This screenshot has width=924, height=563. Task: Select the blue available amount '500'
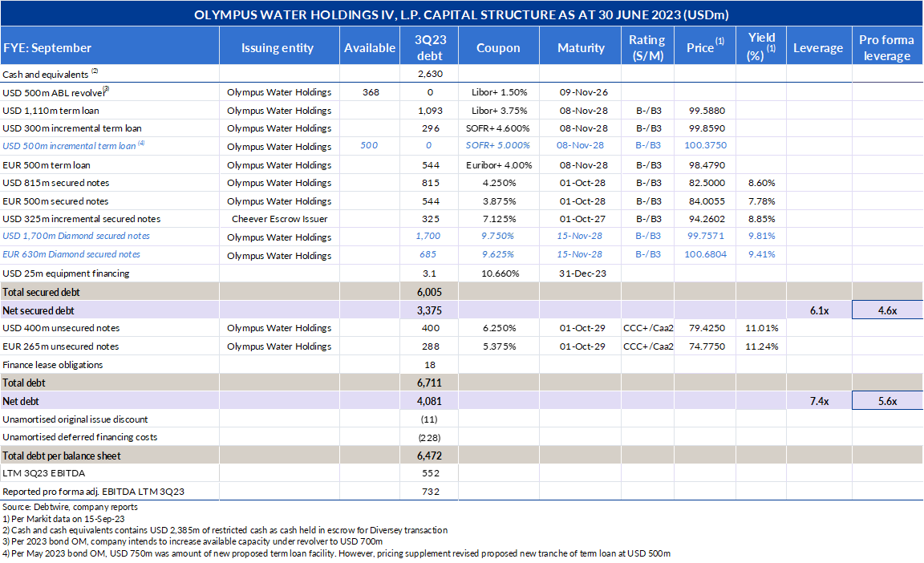369,145
